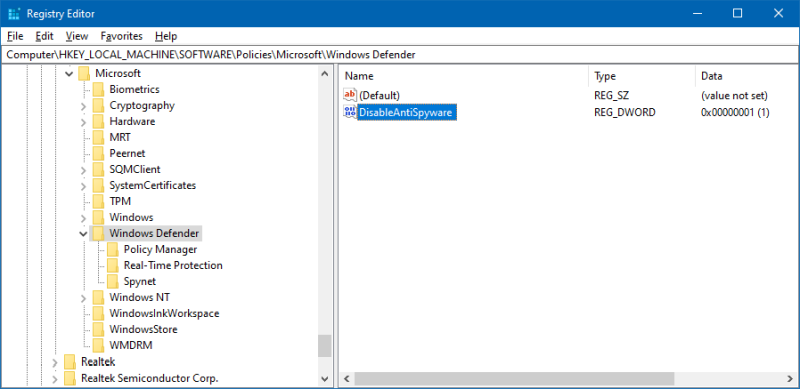Select the (Default) value name

tap(379, 95)
